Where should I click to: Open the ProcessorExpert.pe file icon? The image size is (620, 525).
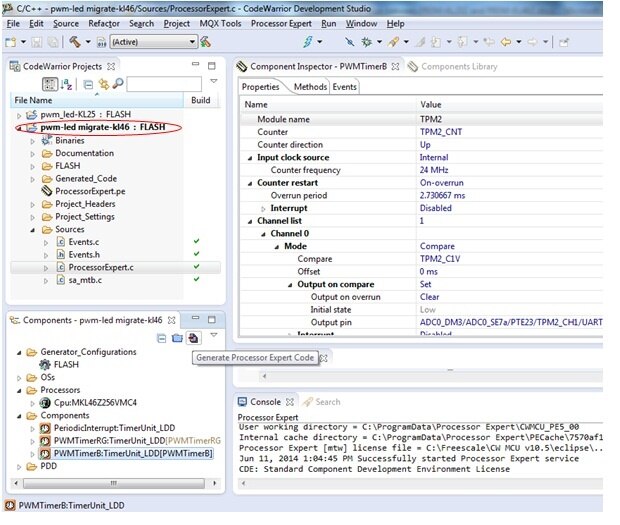click(46, 190)
